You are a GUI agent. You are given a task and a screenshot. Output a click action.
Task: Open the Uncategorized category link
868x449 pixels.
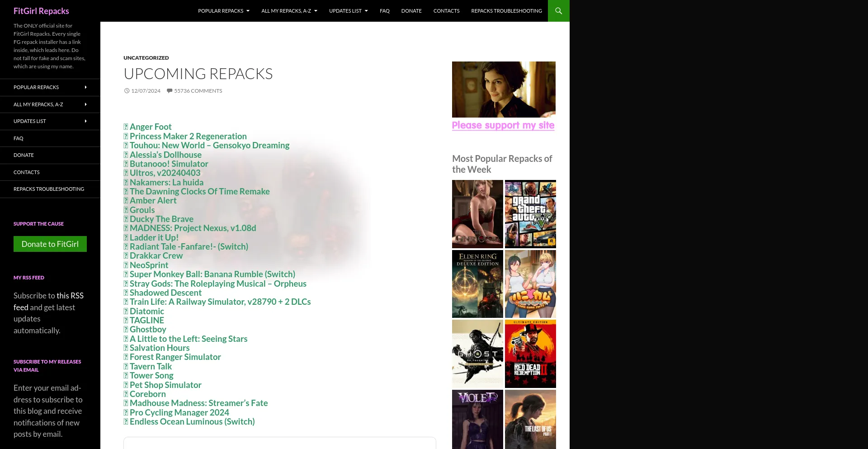click(146, 58)
